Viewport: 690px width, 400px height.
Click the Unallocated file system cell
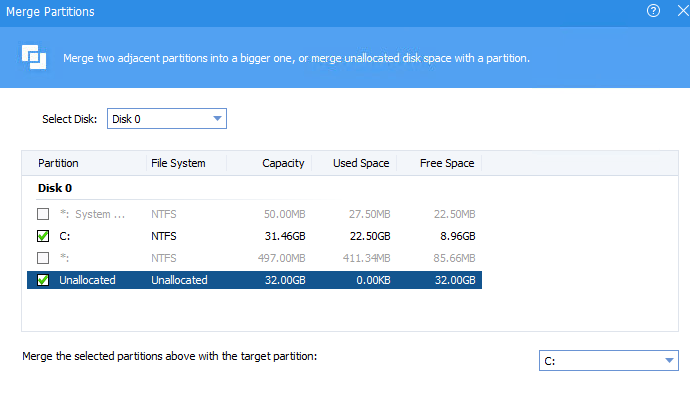click(x=179, y=280)
